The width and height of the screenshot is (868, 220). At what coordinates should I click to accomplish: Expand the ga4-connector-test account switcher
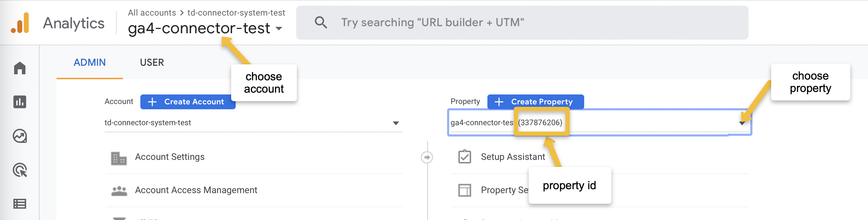click(x=279, y=29)
